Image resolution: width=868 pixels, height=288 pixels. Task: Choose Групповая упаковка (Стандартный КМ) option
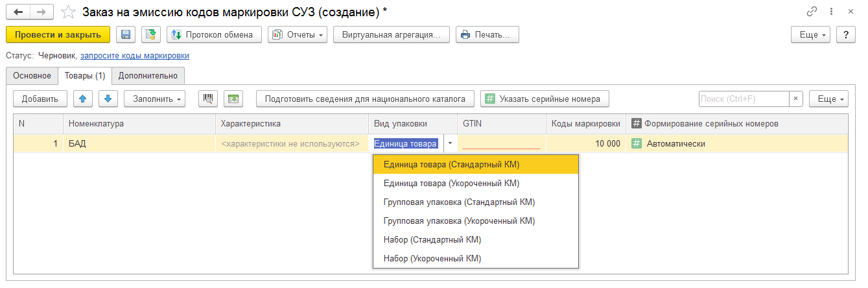[459, 202]
